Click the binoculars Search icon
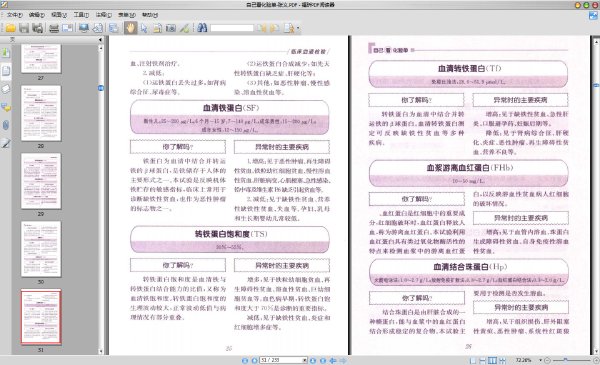Screen dimensions: 600x365 click(202, 28)
